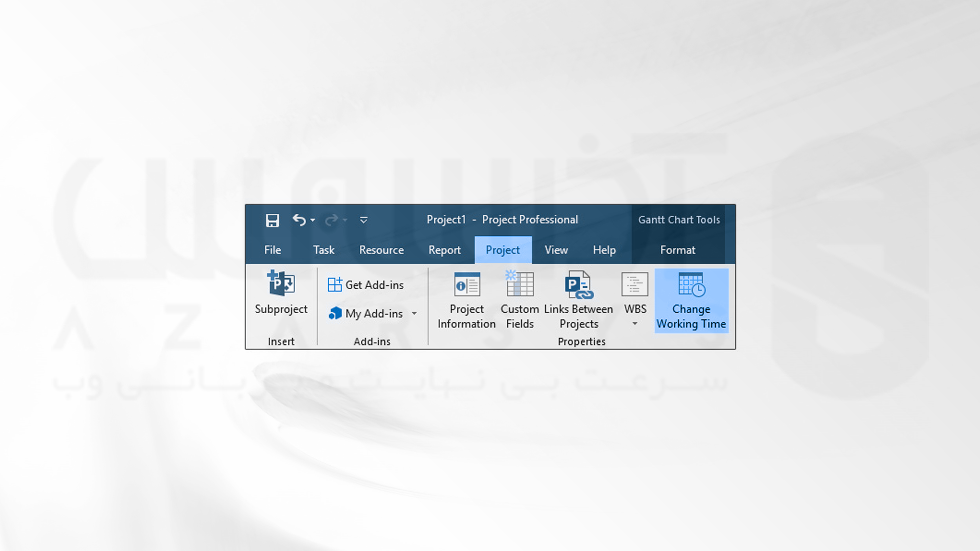Toggle the Format ribbon tab

pos(677,249)
